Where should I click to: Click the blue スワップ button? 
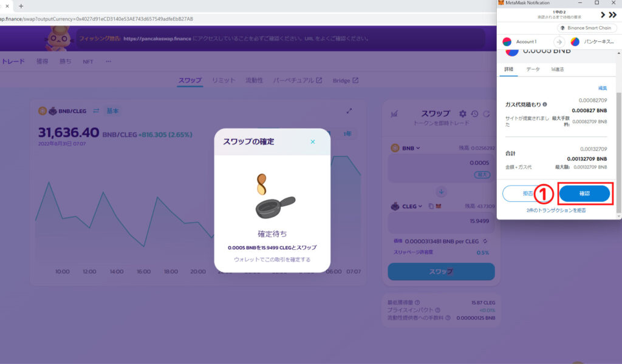click(441, 272)
